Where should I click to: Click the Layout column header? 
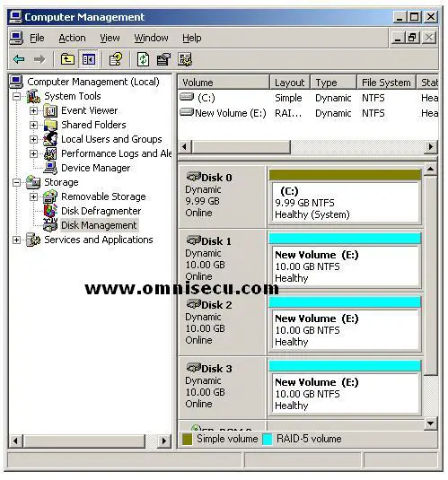pyautogui.click(x=290, y=83)
